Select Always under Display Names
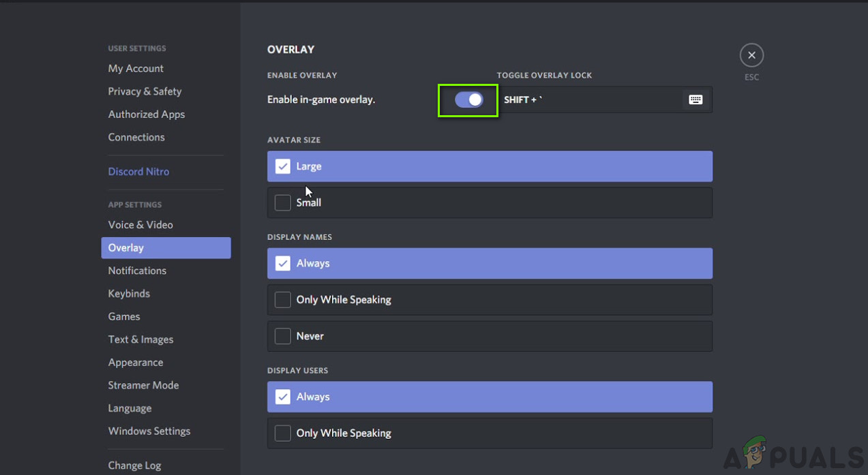868x475 pixels. [x=283, y=263]
